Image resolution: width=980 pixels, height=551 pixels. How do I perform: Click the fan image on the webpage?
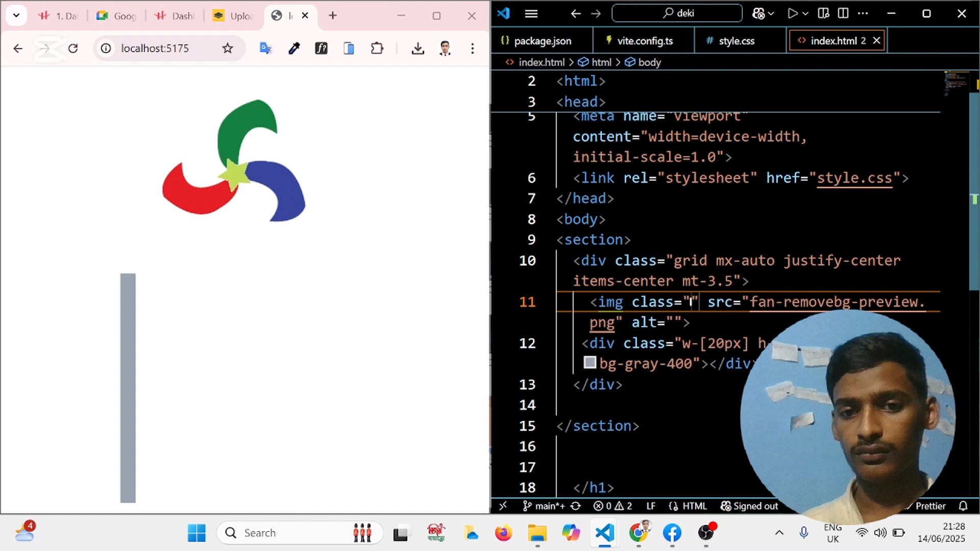click(x=234, y=161)
